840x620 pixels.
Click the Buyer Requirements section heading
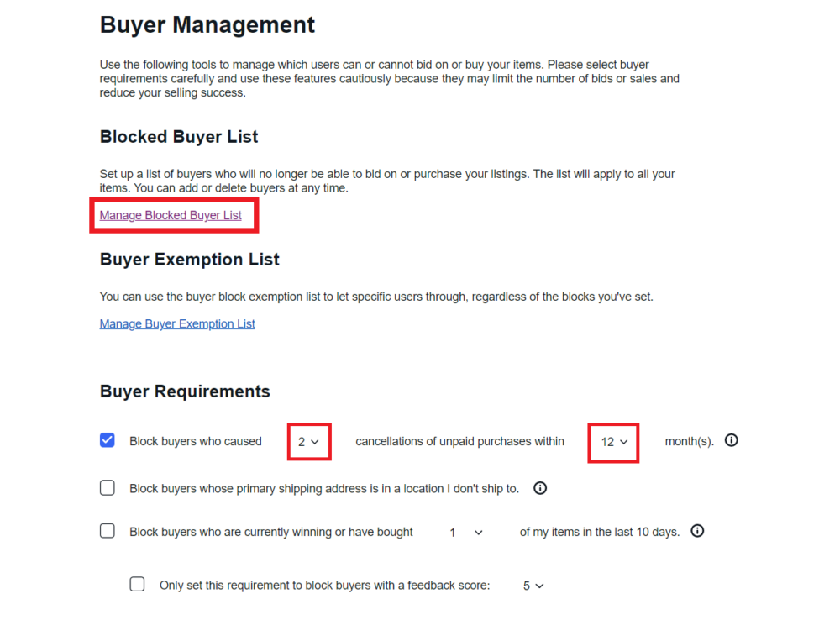coord(185,391)
